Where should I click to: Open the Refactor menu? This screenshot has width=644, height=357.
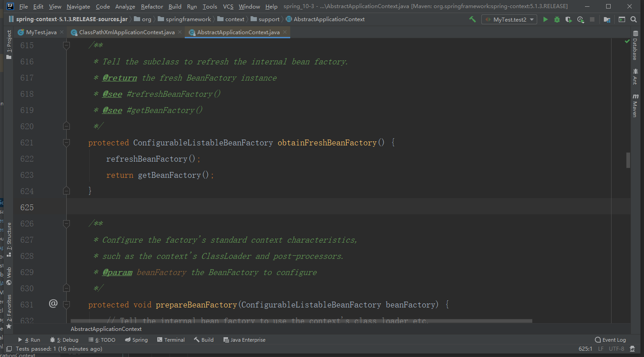point(152,7)
